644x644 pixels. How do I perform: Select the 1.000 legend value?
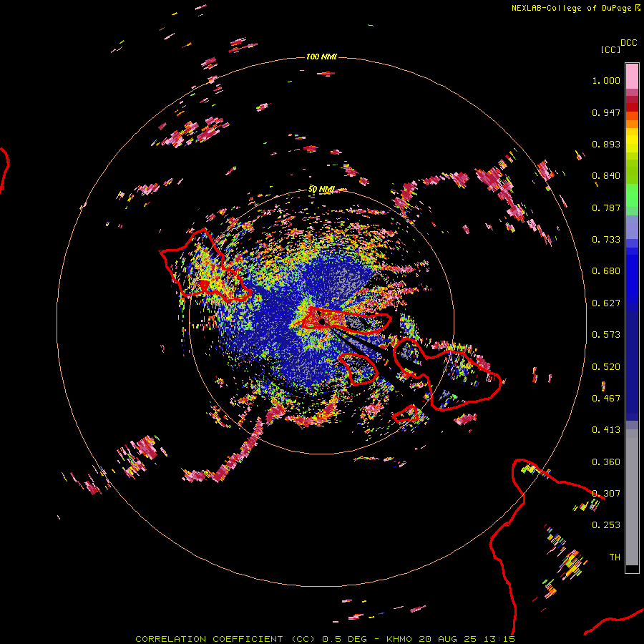coord(606,80)
